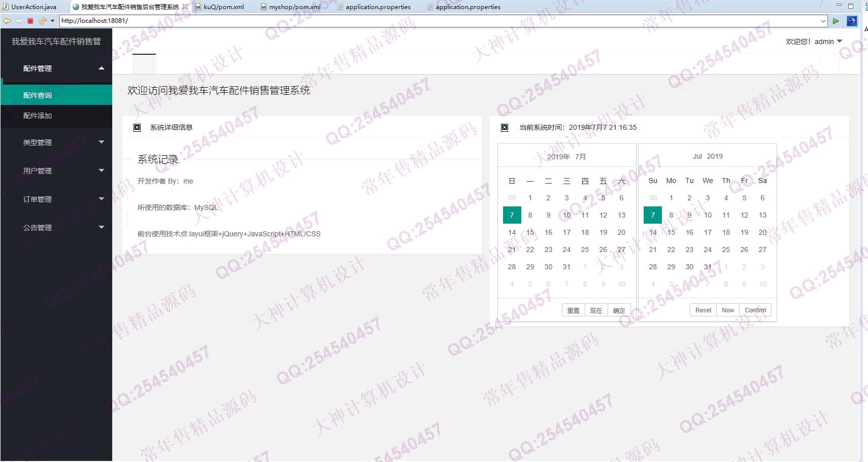868x462 pixels.
Task: Click the icon beside 系统详细信息
Action: (137, 127)
